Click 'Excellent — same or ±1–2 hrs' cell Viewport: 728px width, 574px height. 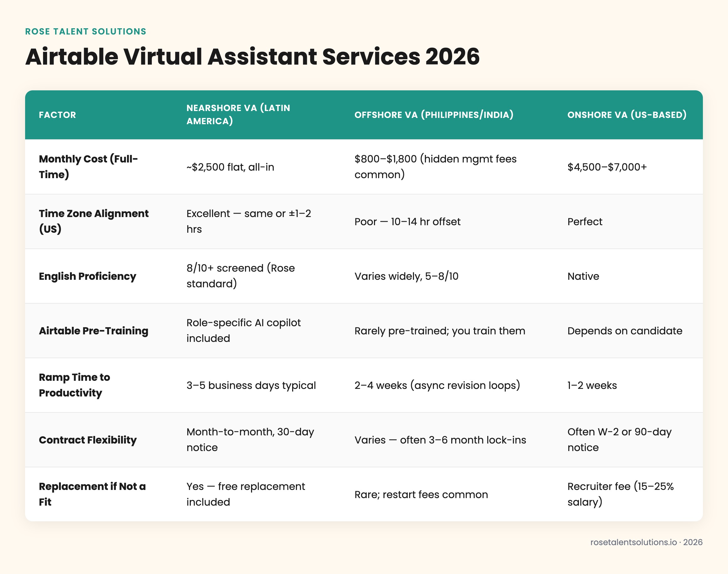pyautogui.click(x=249, y=221)
